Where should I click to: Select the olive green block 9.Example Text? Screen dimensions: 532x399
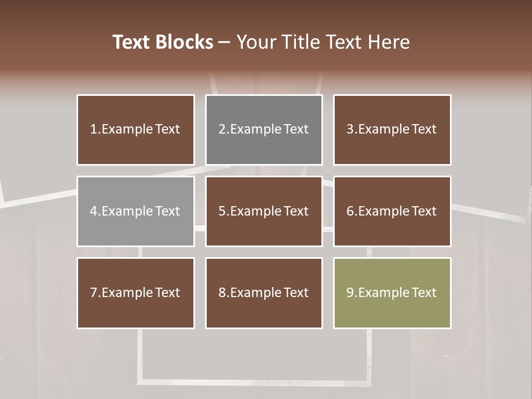[x=392, y=293]
